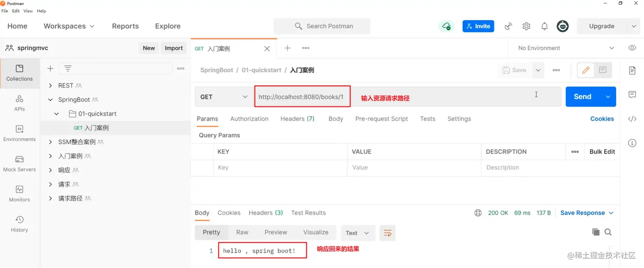Image resolution: width=644 pixels, height=268 pixels.
Task: Open the request more actions ellipsis beside Save
Action: pos(556,70)
